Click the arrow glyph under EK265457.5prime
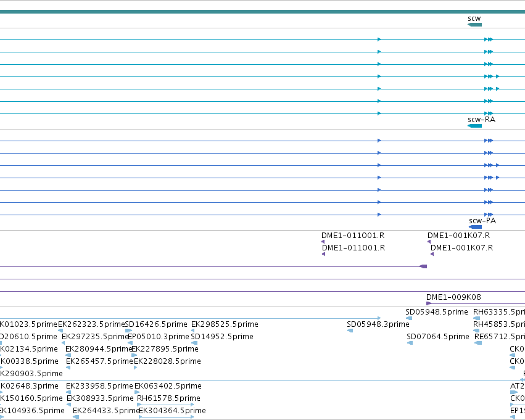Screen dimensions: 525x420 pyautogui.click(x=68, y=368)
